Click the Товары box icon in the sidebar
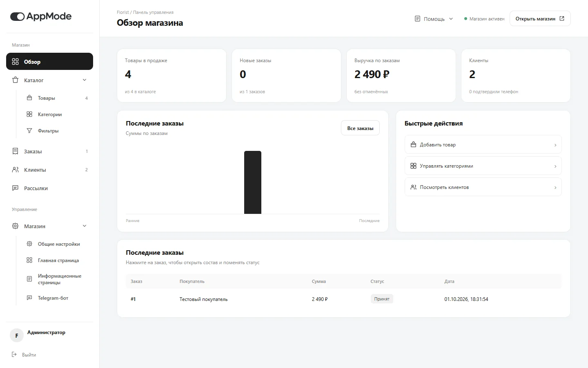The width and height of the screenshot is (588, 368). 29,98
